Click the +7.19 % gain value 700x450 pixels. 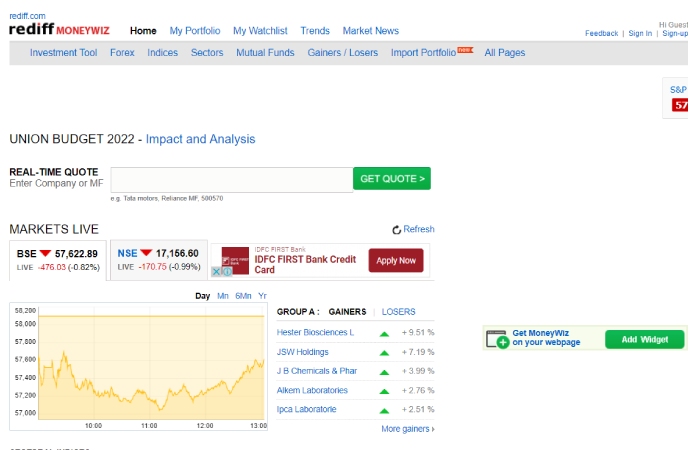click(x=418, y=352)
